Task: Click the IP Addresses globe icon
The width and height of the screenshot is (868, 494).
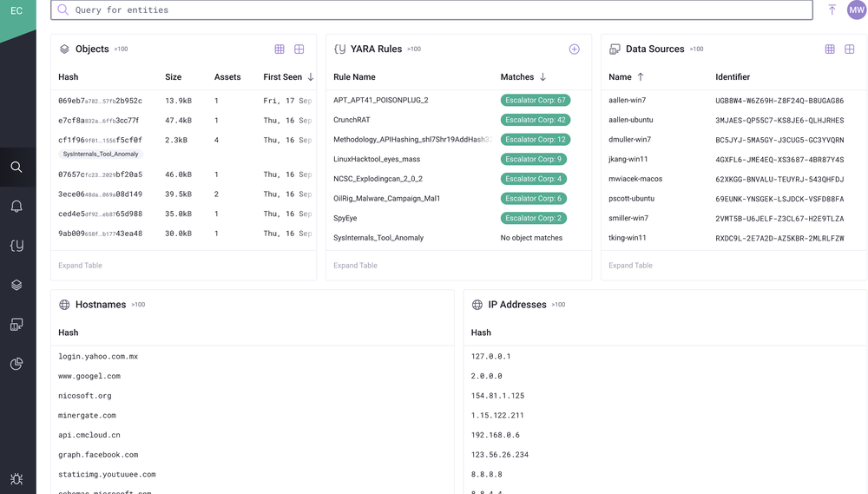Action: pyautogui.click(x=477, y=305)
